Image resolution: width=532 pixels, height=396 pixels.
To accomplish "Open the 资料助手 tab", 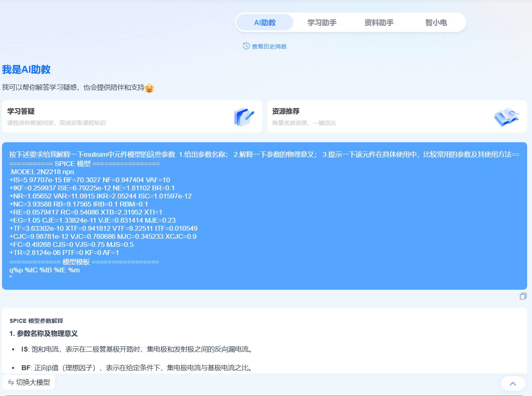I will (x=379, y=23).
